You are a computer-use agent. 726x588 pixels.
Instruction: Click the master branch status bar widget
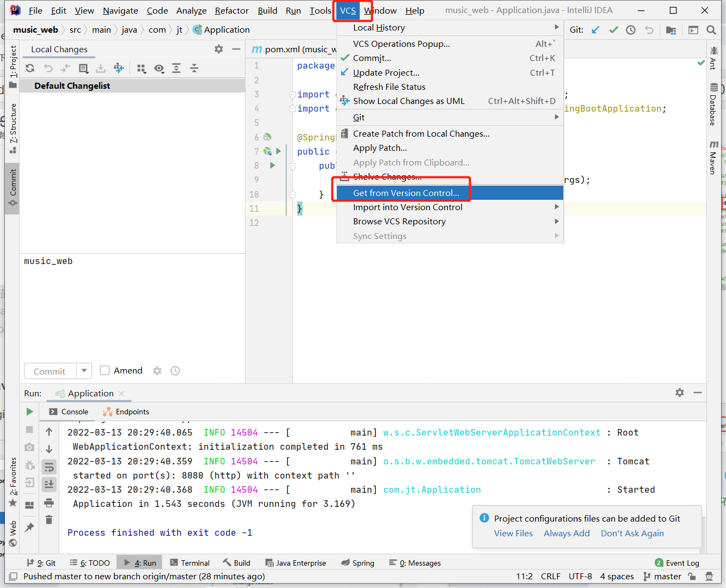coord(662,577)
